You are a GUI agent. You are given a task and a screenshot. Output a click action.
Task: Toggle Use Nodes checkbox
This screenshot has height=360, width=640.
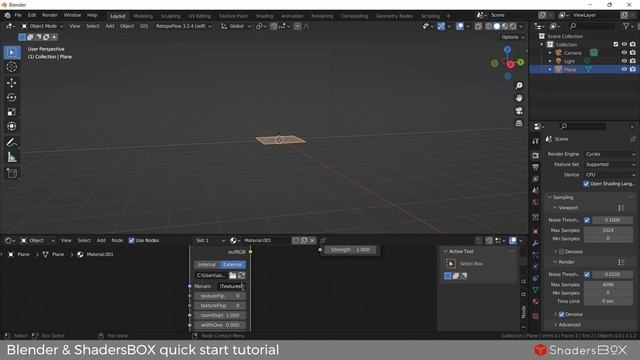131,241
